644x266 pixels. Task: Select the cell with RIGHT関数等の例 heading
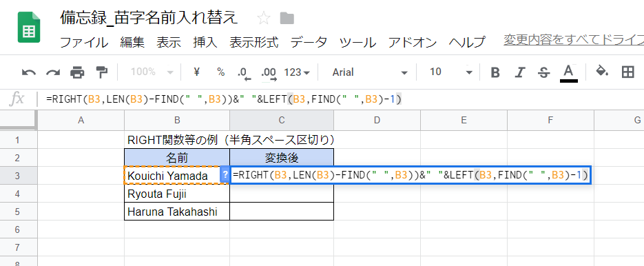[x=177, y=140]
